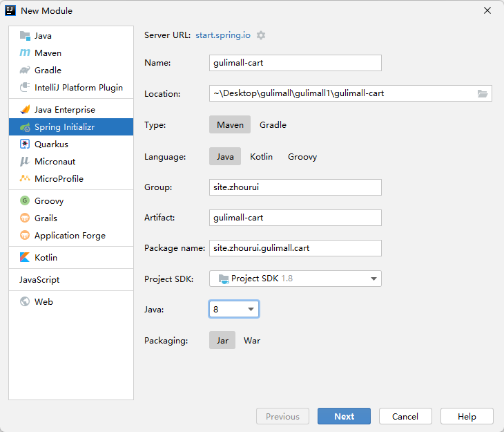Open server URL settings gear
The image size is (504, 432).
click(x=261, y=35)
